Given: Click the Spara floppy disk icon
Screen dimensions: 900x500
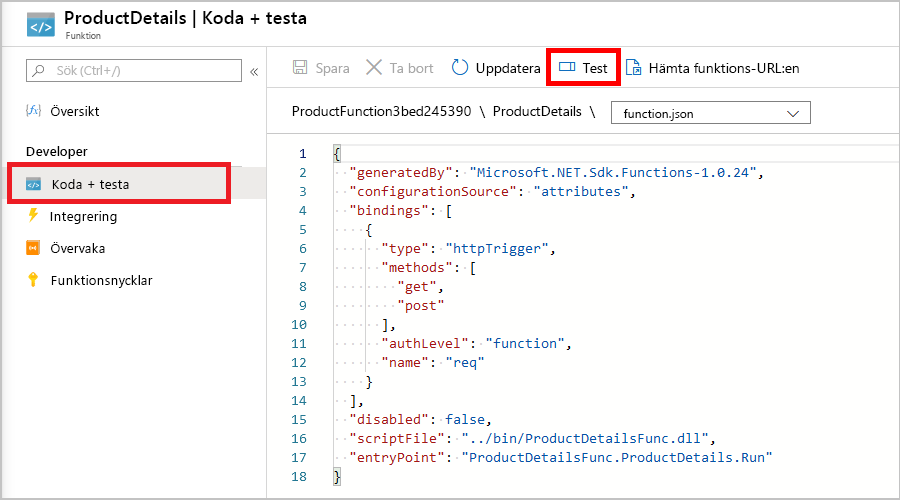Looking at the screenshot, I should [300, 68].
